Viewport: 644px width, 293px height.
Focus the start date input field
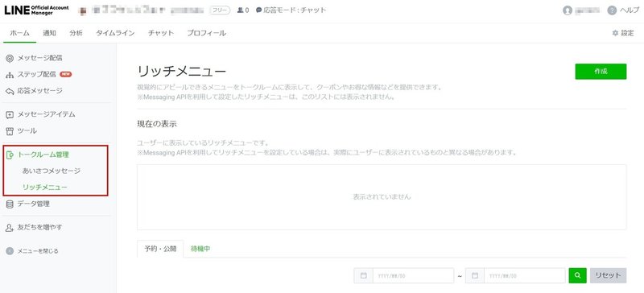tap(413, 275)
